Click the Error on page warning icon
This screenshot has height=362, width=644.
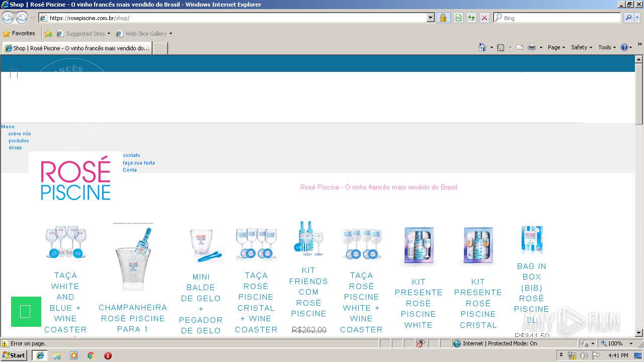(5, 343)
